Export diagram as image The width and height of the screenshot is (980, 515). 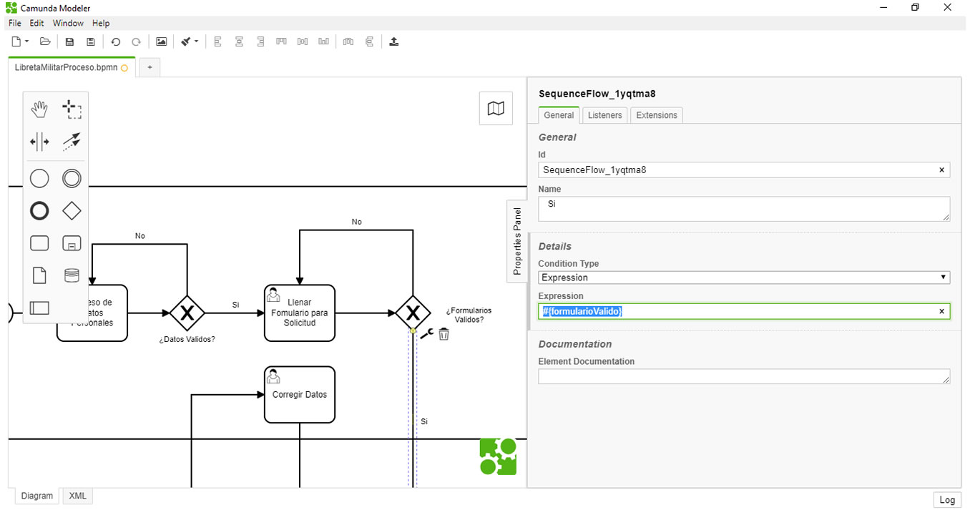pyautogui.click(x=162, y=41)
